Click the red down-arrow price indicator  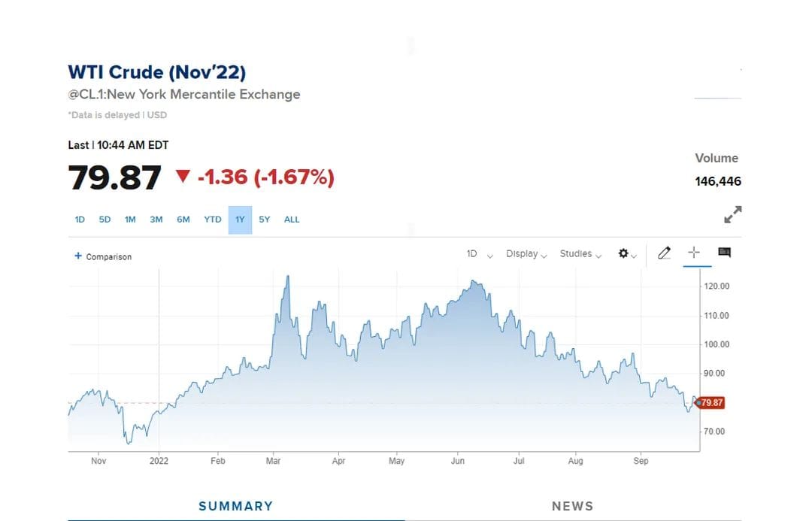tap(183, 177)
